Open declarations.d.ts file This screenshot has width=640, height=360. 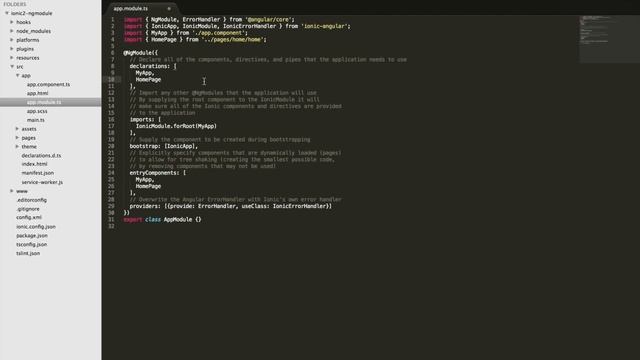pos(41,156)
